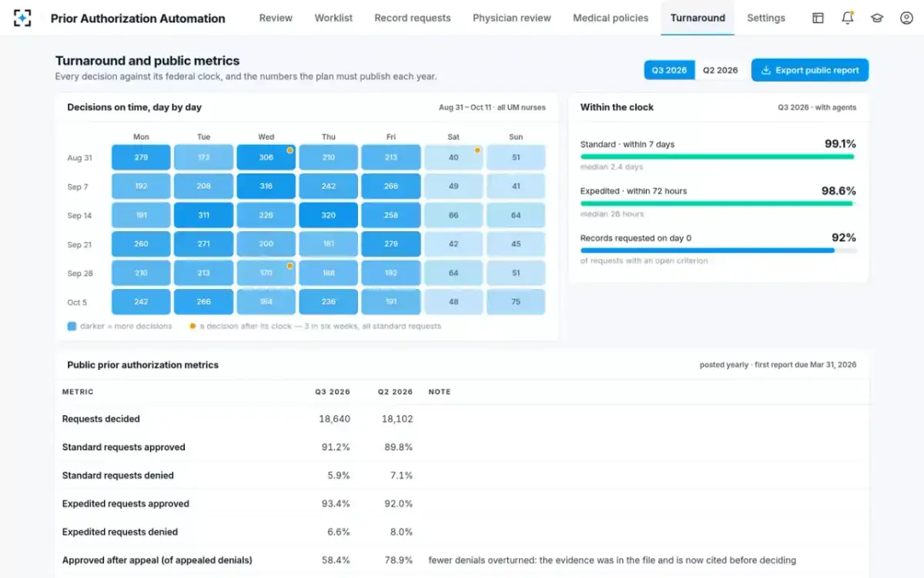
Task: Click Expedited requests approved row label
Action: (x=126, y=504)
